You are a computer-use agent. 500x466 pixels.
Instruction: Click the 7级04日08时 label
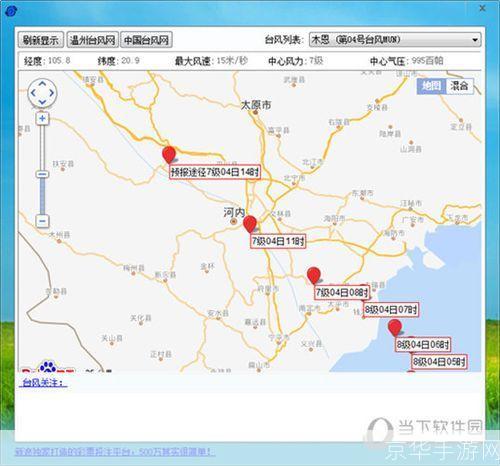(342, 292)
